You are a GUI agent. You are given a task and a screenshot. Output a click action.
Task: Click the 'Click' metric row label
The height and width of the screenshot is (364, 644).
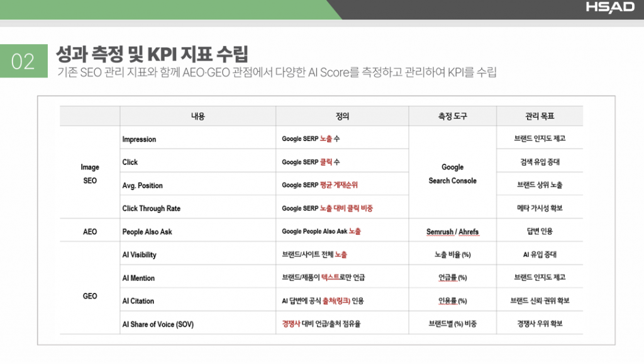(130, 162)
